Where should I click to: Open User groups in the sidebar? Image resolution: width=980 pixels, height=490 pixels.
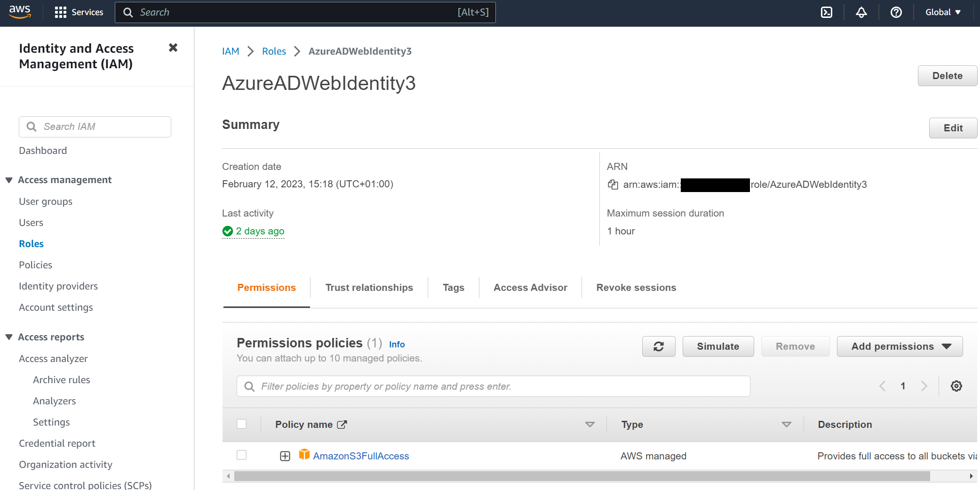tap(46, 201)
